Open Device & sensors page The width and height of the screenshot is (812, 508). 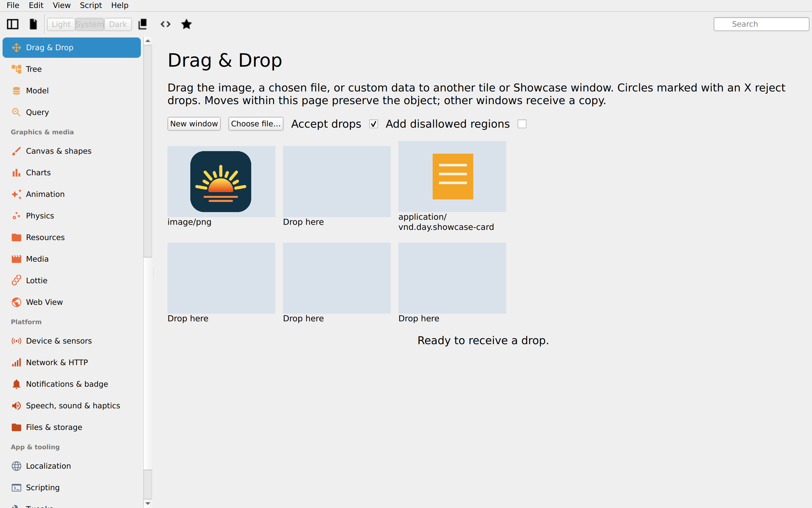click(x=71, y=341)
